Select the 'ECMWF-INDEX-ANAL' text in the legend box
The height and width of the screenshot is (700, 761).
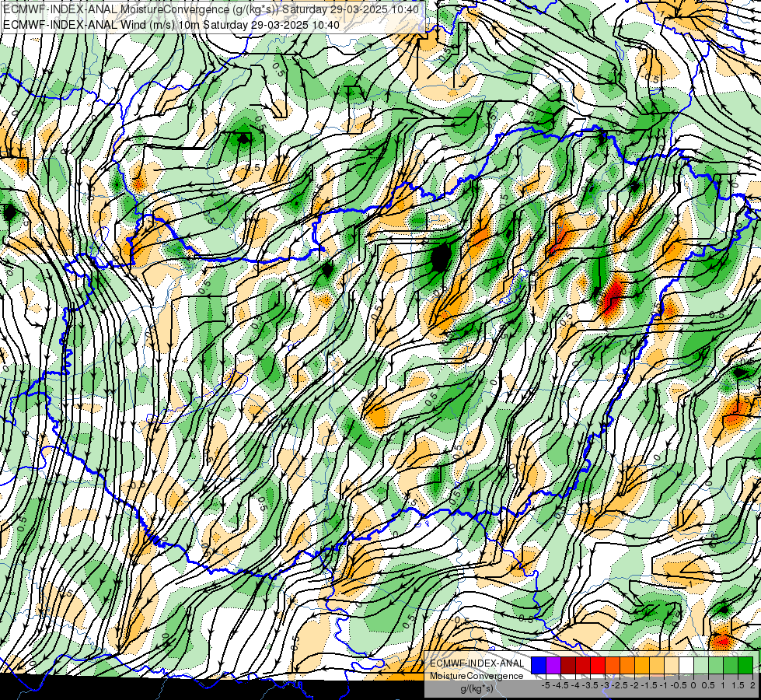(477, 663)
